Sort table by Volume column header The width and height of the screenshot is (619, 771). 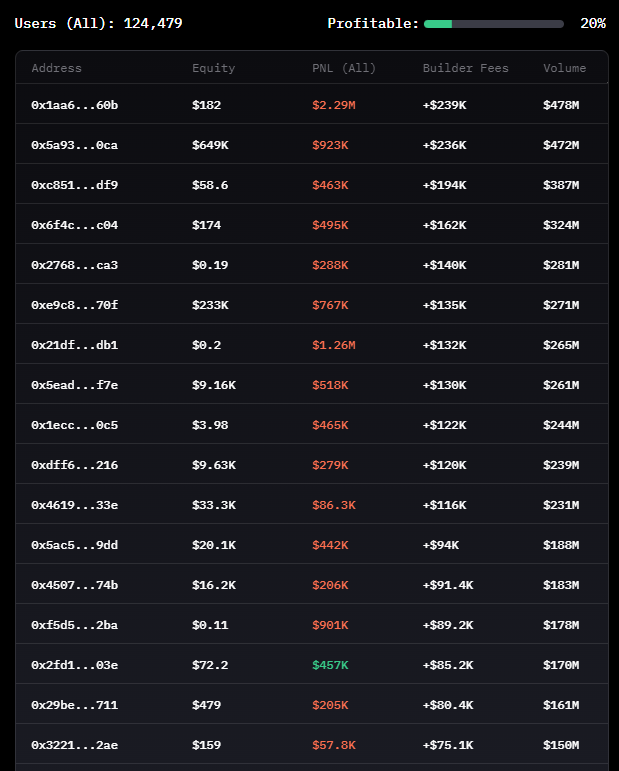(x=564, y=68)
